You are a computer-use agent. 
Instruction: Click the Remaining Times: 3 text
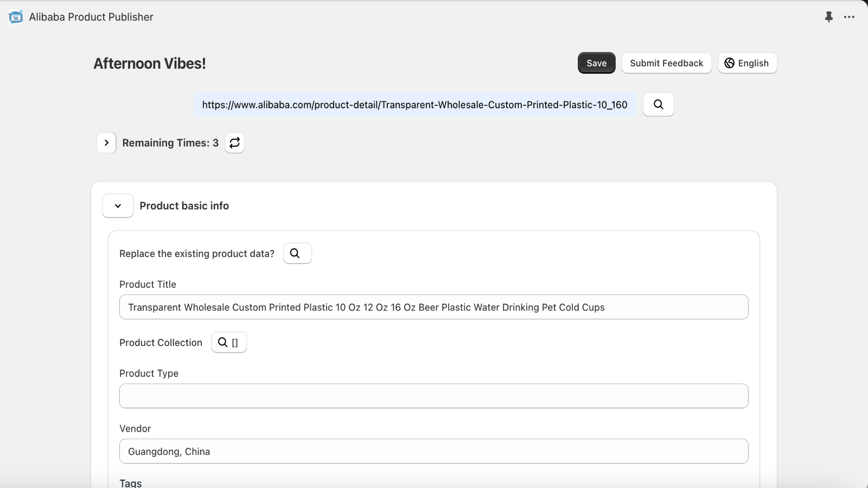tap(170, 143)
